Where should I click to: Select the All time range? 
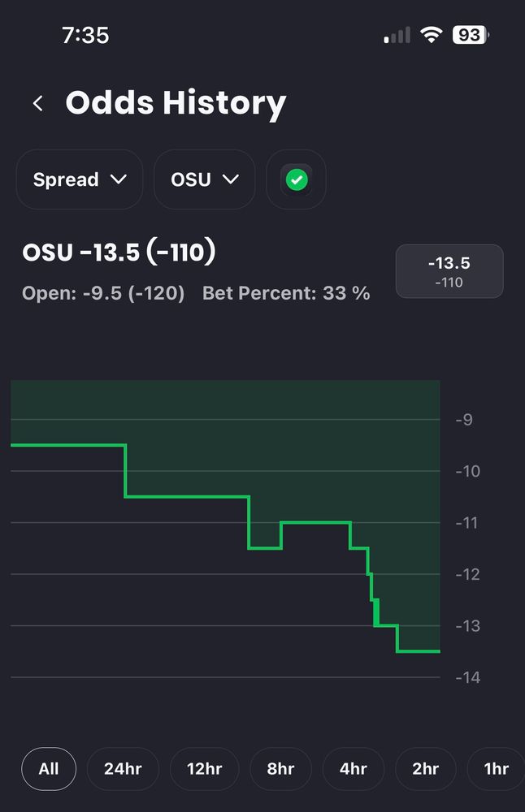coord(49,768)
